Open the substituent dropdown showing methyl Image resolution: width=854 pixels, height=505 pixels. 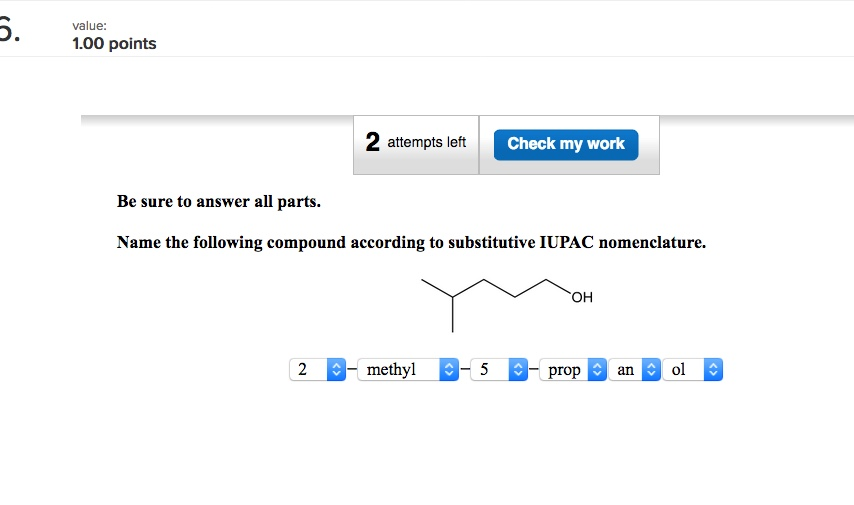(398, 370)
